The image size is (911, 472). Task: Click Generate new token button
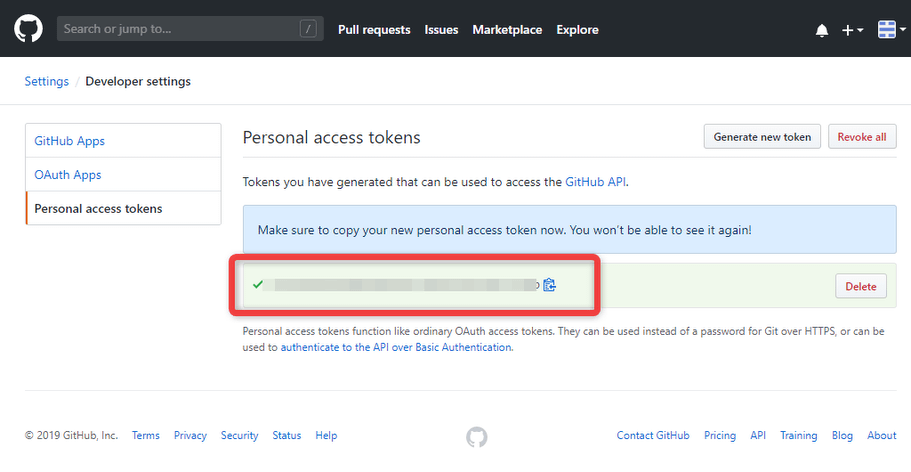[762, 137]
